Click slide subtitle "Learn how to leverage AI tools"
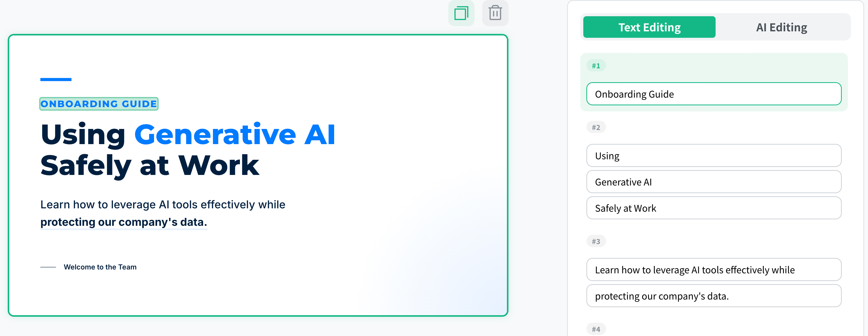868x336 pixels. click(163, 205)
